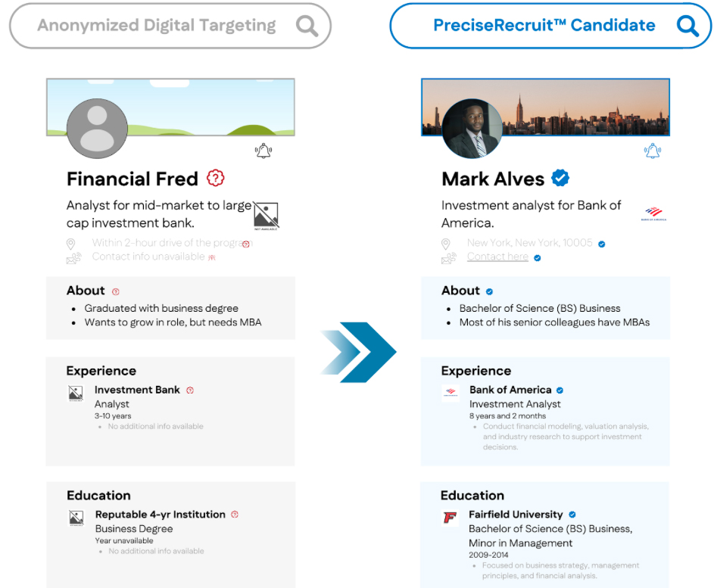
Task: Click Mark Alves profile photo
Action: point(472,129)
